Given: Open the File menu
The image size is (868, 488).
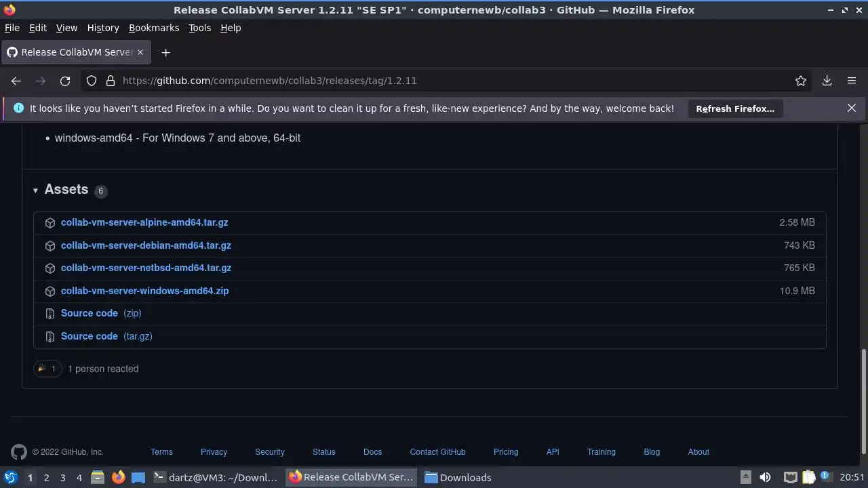Looking at the screenshot, I should pos(12,28).
